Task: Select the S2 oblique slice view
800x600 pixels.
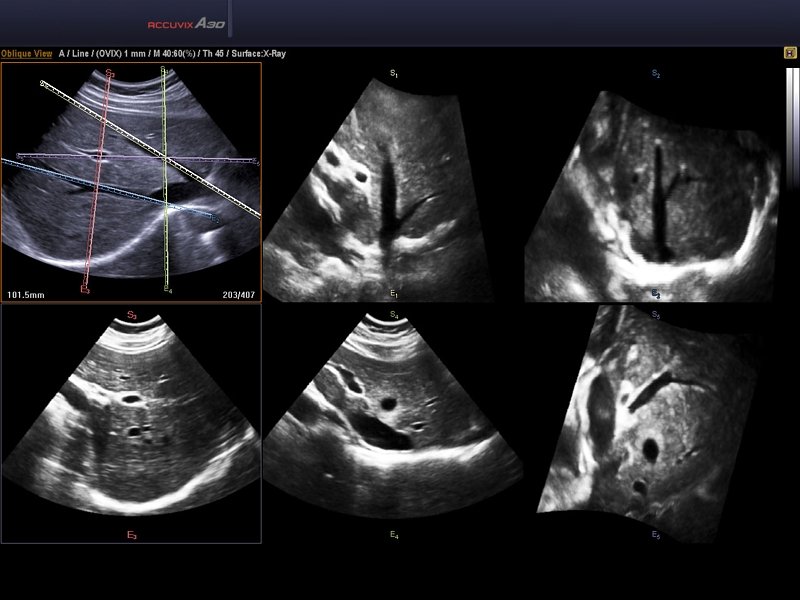Action: 655,185
